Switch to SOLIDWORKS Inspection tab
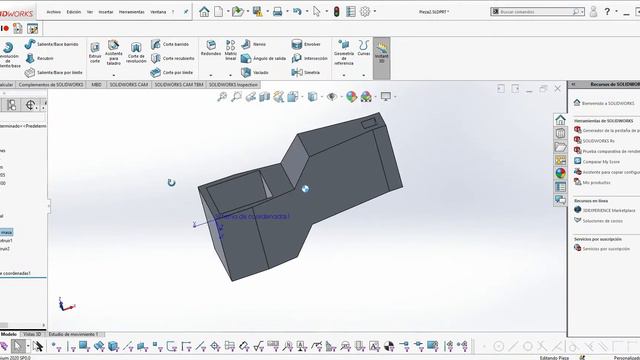Image resolution: width=640 pixels, height=360 pixels. coord(233,84)
